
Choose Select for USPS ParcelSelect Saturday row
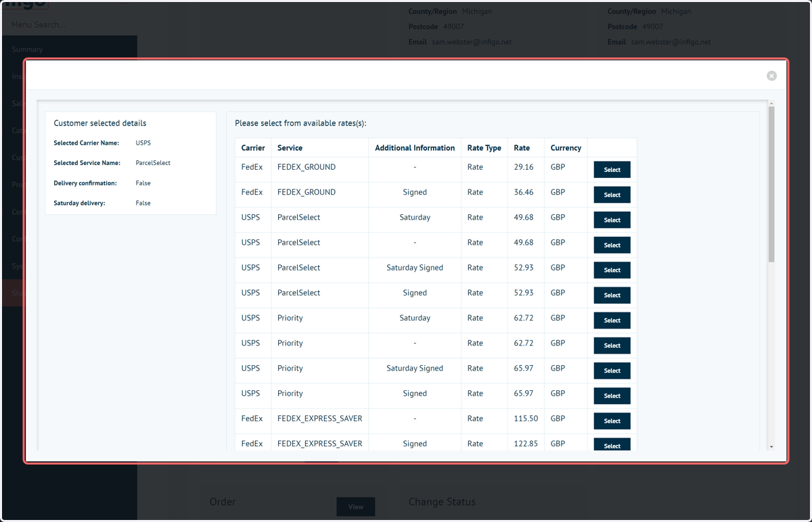(x=612, y=220)
